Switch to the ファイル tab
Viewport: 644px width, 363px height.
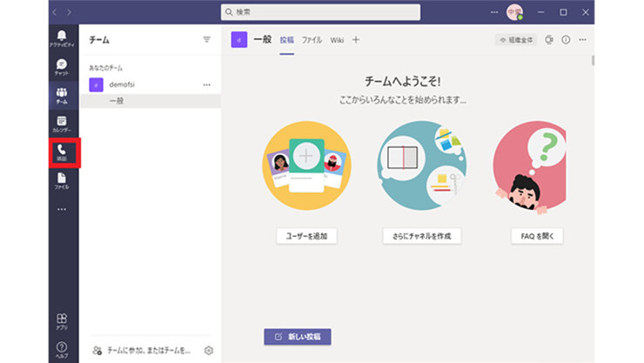312,40
